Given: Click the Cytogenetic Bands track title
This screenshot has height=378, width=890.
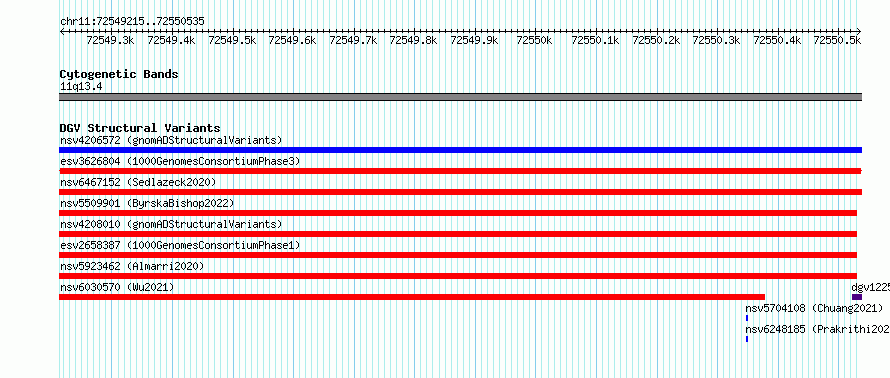Looking at the screenshot, I should point(119,74).
